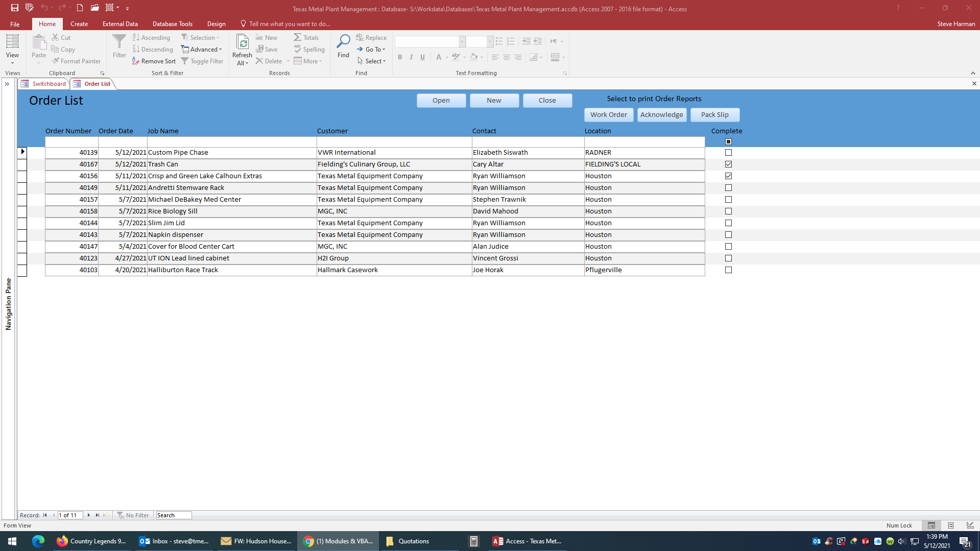Image resolution: width=980 pixels, height=551 pixels.
Task: Click the New order button
Action: click(494, 101)
